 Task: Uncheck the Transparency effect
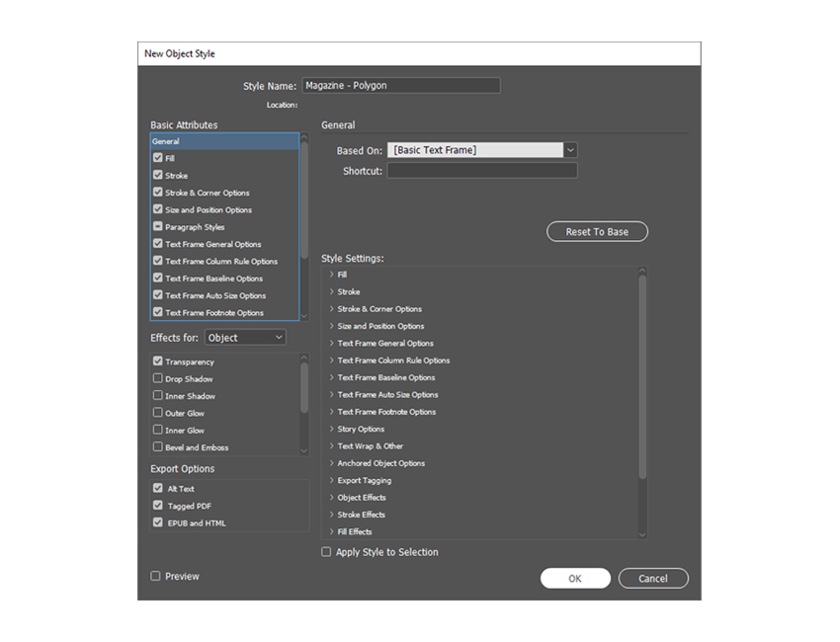pos(157,361)
